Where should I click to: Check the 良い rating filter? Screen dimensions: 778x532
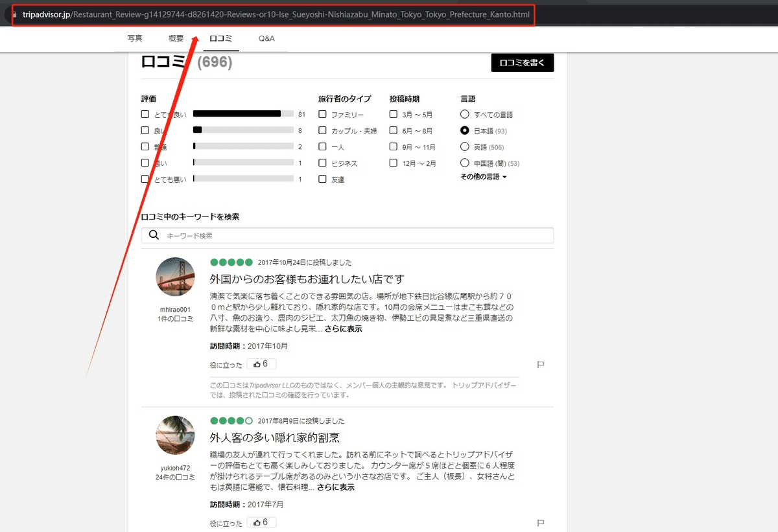tap(145, 130)
